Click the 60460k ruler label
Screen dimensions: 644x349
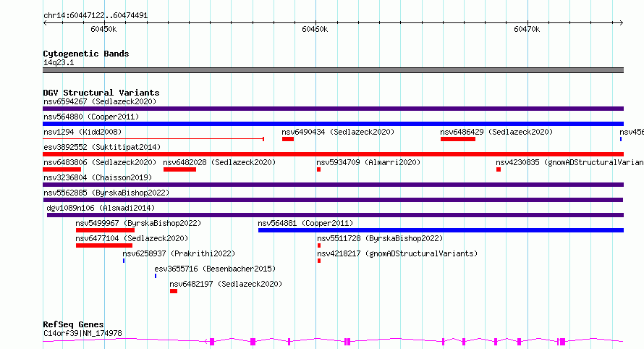tap(315, 29)
